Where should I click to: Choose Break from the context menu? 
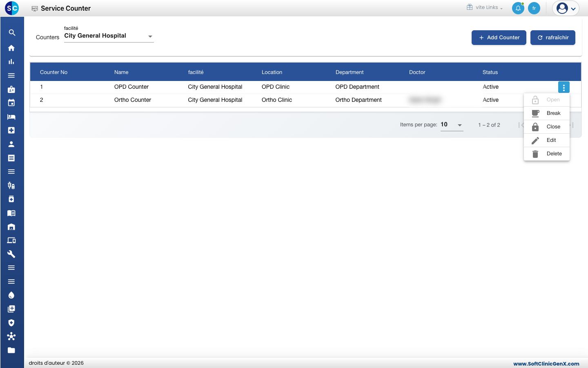[x=547, y=113]
